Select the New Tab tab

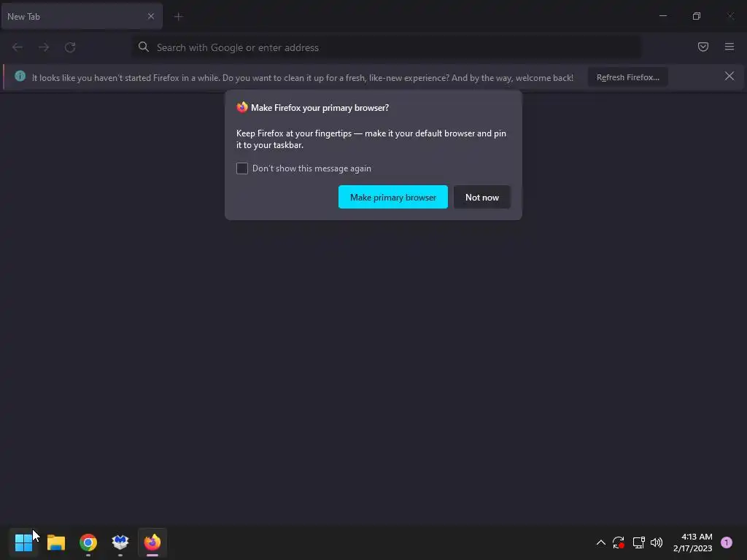point(82,16)
